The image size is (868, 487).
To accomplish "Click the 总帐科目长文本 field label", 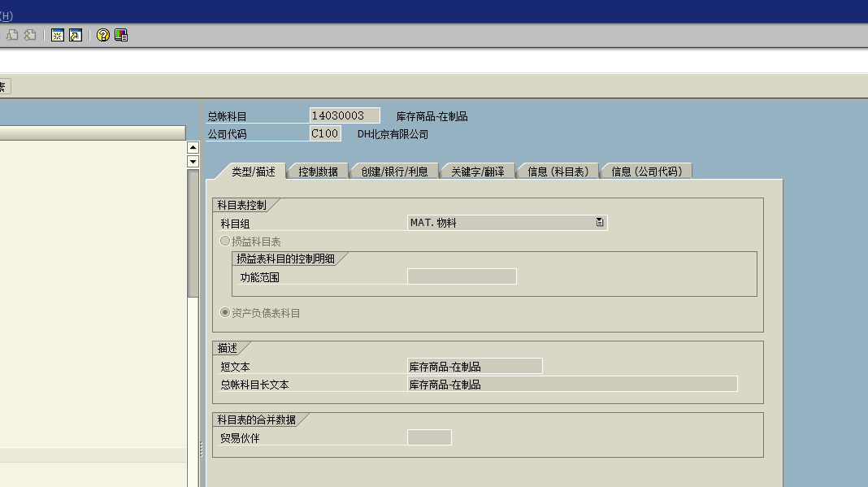I will 254,385.
